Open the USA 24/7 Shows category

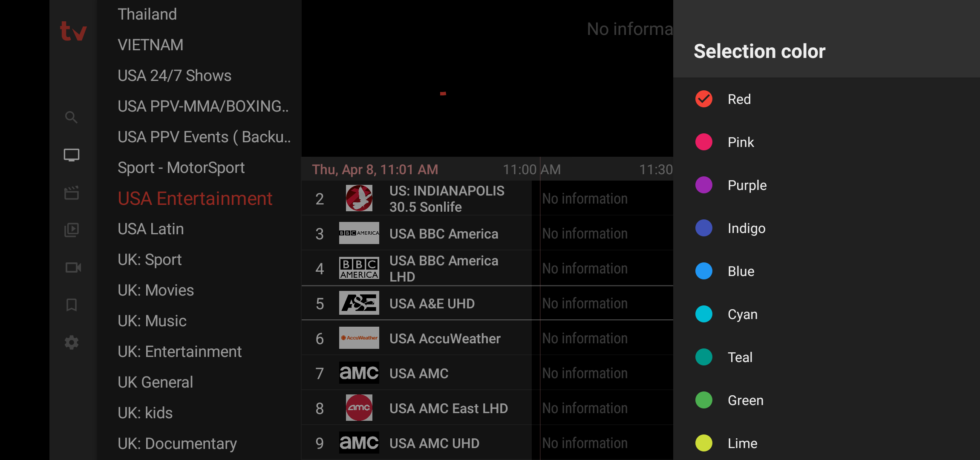pyautogui.click(x=199, y=76)
